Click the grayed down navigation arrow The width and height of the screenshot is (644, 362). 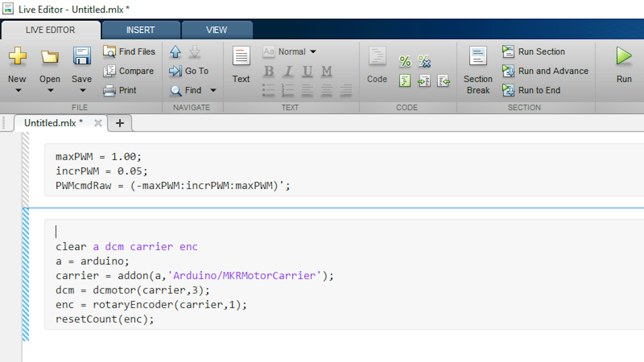point(194,52)
